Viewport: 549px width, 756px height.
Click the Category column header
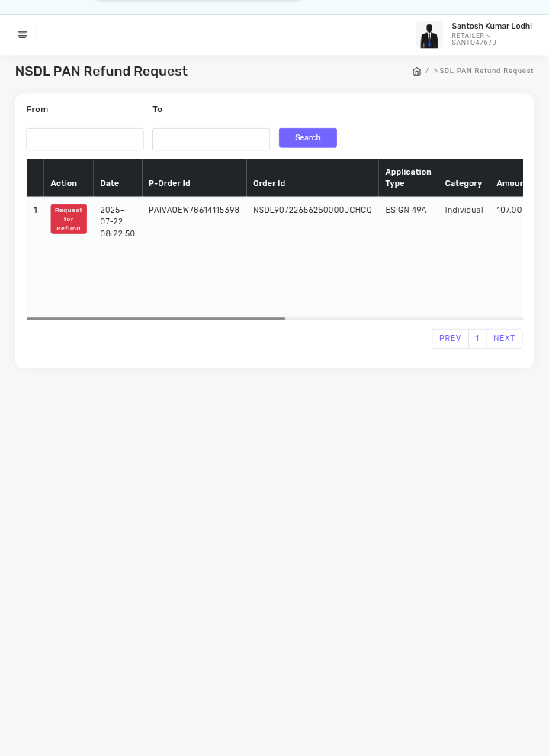click(x=464, y=183)
